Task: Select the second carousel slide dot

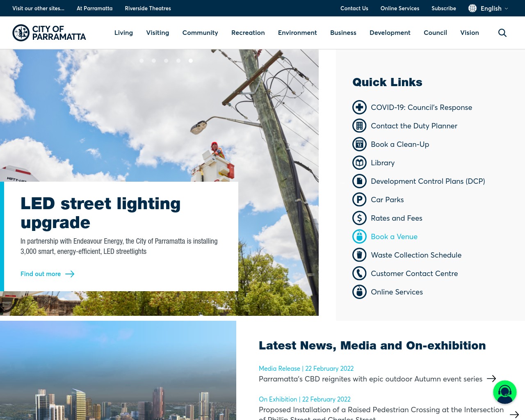Action: click(154, 61)
